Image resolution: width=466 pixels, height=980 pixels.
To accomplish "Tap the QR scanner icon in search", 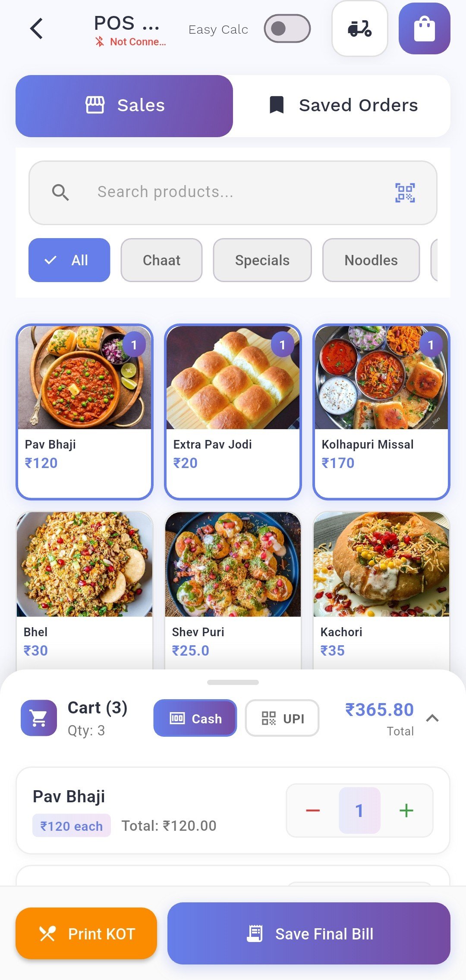I will tap(405, 192).
